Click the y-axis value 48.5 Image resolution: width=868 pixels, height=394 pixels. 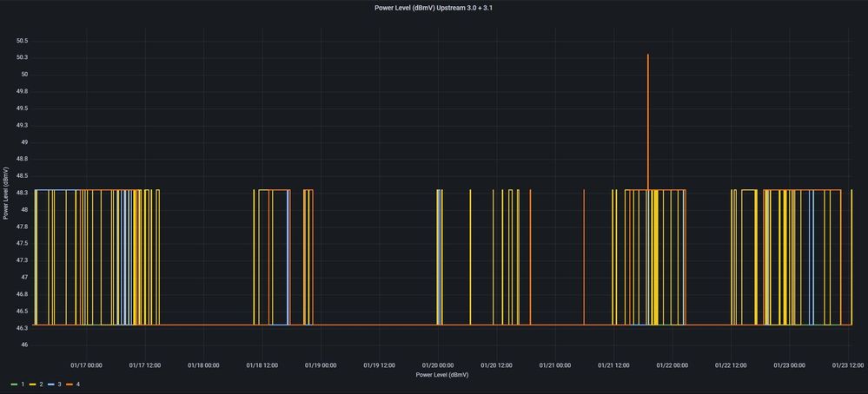click(x=22, y=175)
